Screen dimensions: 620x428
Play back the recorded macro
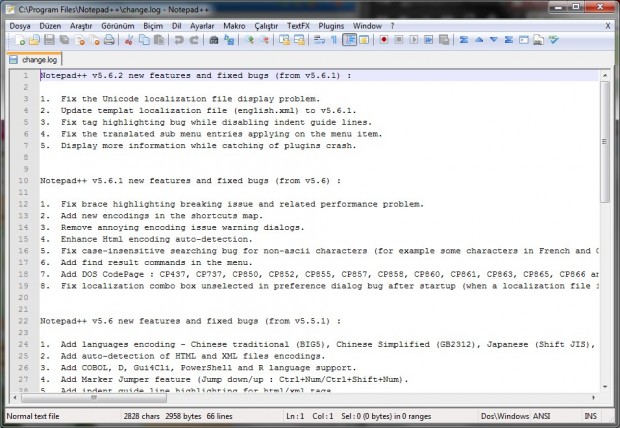coord(414,40)
